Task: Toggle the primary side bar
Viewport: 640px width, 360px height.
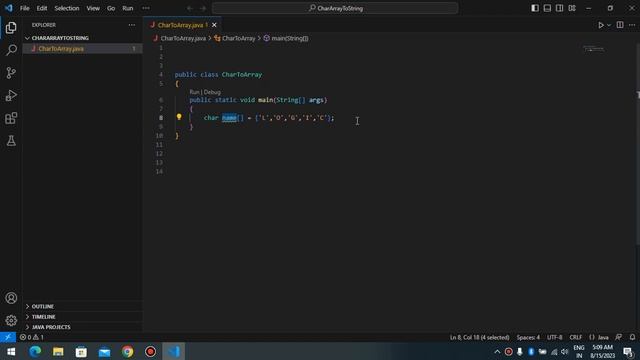Action: click(x=535, y=8)
